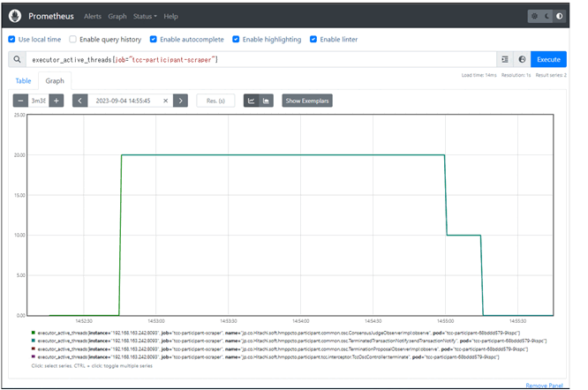Switch to dark theme moon icon
Image resolution: width=588 pixels, height=390 pixels.
(547, 16)
